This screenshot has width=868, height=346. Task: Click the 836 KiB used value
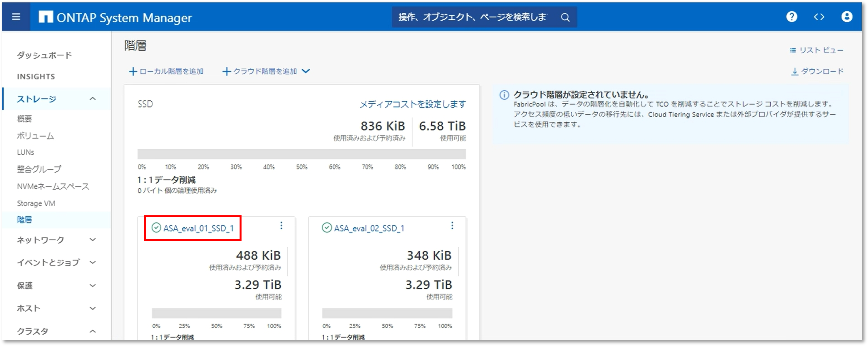pos(382,126)
